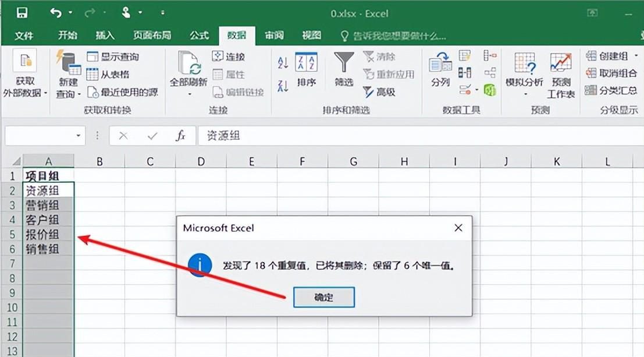Switch to the 页面布局 tab
Image resolution: width=644 pixels, height=357 pixels.
(152, 36)
